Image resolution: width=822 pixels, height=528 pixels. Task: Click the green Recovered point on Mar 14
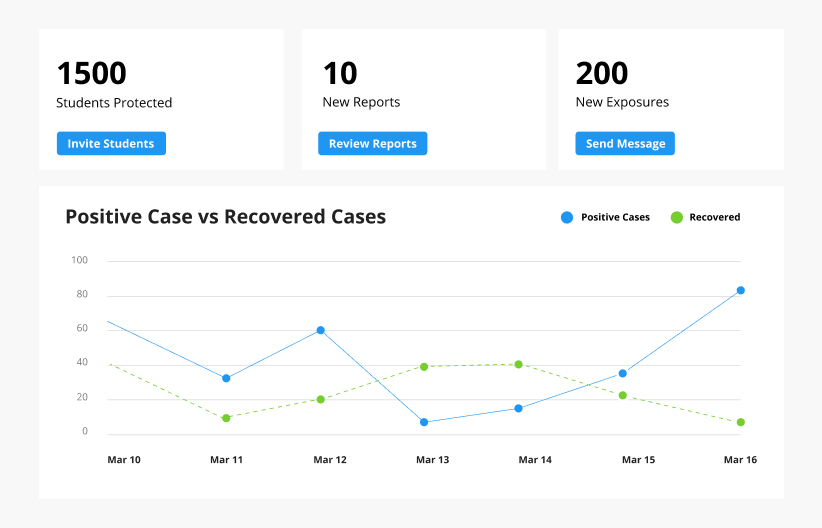point(518,364)
